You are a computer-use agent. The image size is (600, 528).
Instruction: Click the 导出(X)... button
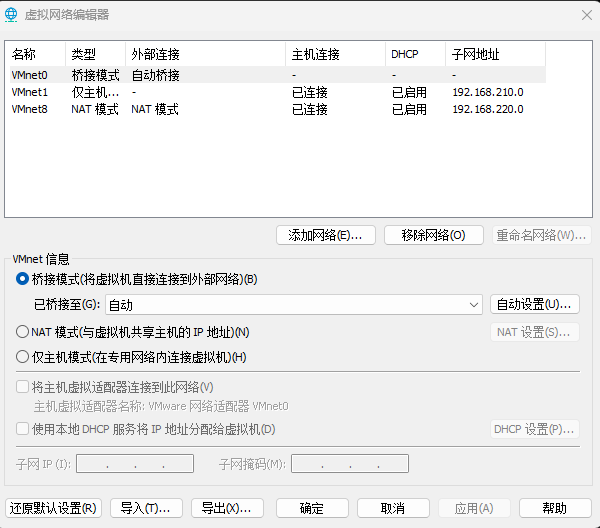(x=227, y=508)
